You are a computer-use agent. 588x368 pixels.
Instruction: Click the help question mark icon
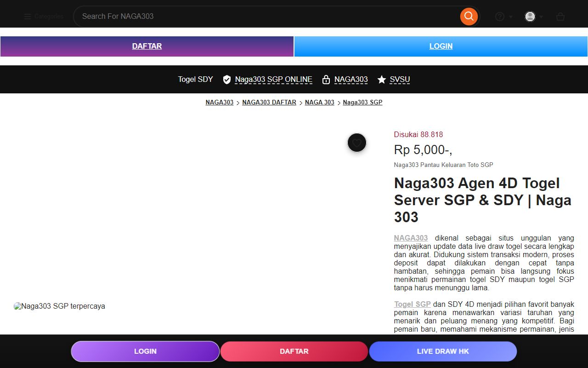coord(500,17)
